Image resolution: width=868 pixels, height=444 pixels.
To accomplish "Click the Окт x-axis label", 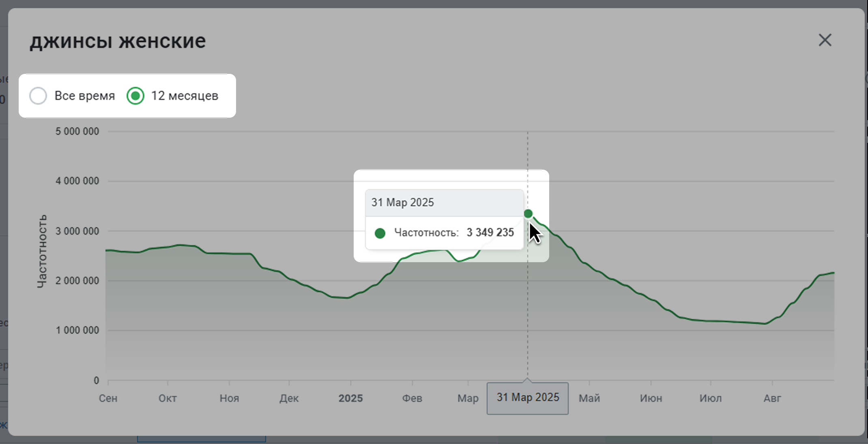I will [168, 398].
